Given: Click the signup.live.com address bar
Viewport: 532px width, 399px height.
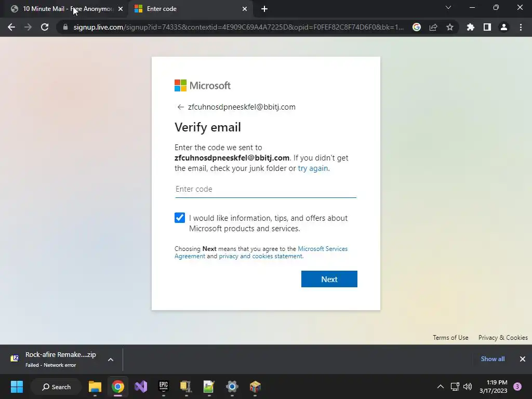Looking at the screenshot, I should pyautogui.click(x=238, y=27).
